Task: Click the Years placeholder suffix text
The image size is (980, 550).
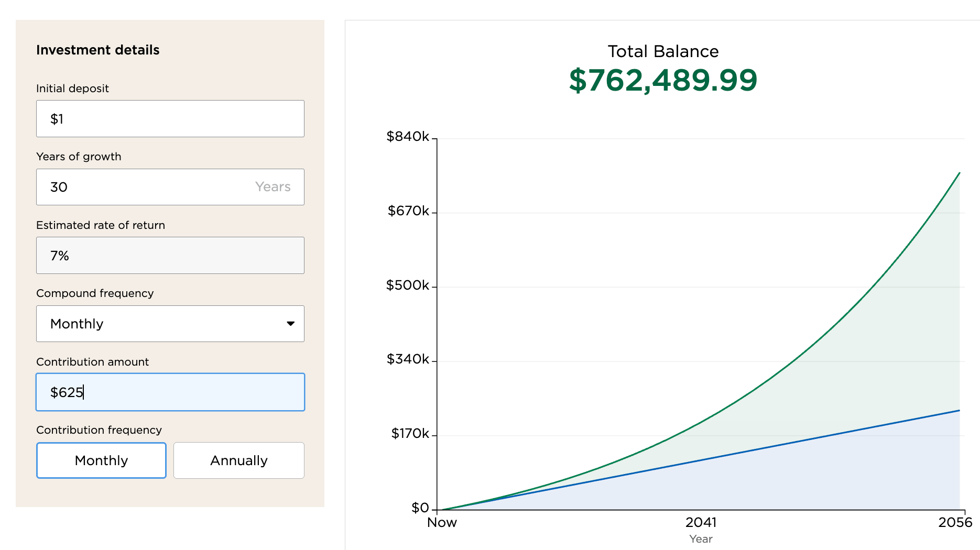Action: click(273, 187)
